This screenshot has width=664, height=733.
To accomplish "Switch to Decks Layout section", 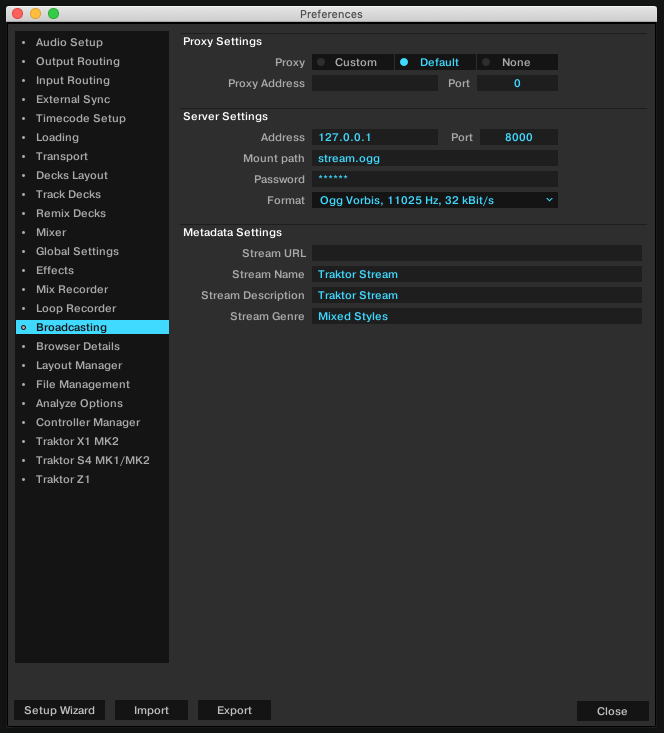I will point(92,175).
